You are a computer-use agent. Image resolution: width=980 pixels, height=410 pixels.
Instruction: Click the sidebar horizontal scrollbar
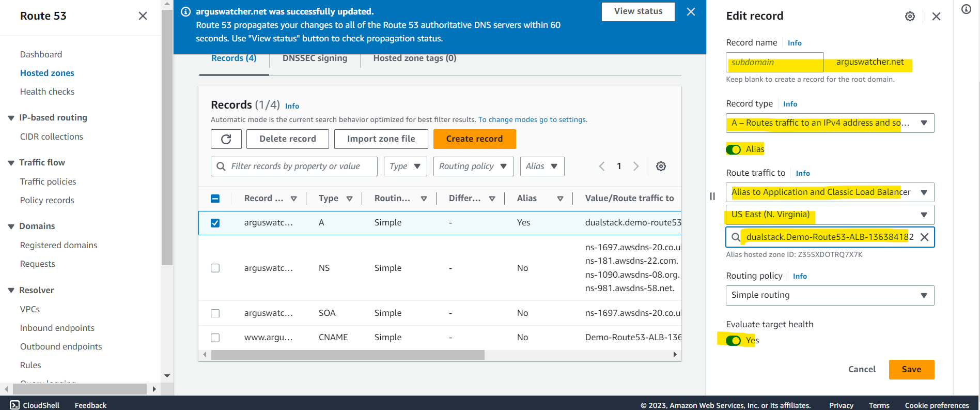pyautogui.click(x=80, y=389)
